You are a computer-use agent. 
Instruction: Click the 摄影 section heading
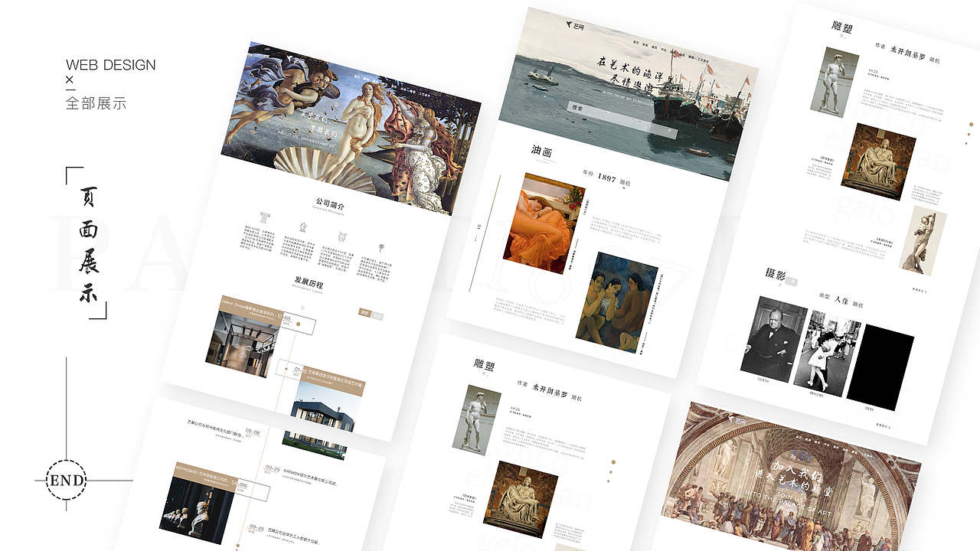click(x=776, y=274)
